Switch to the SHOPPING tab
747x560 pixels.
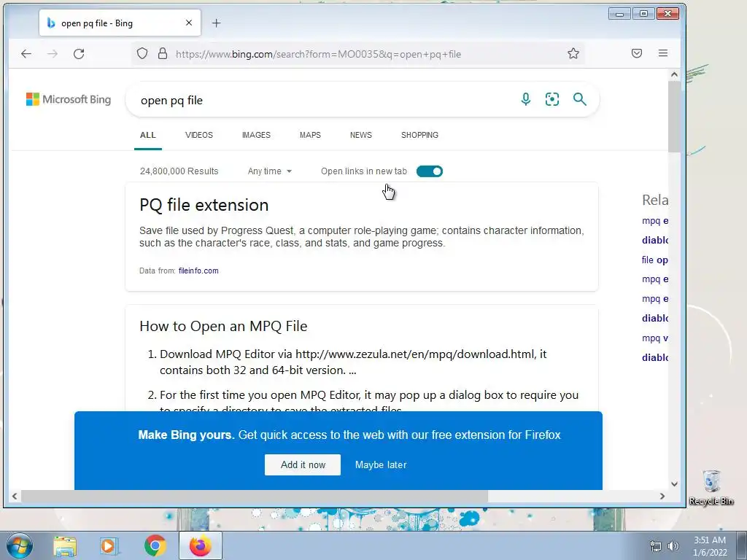[419, 135]
